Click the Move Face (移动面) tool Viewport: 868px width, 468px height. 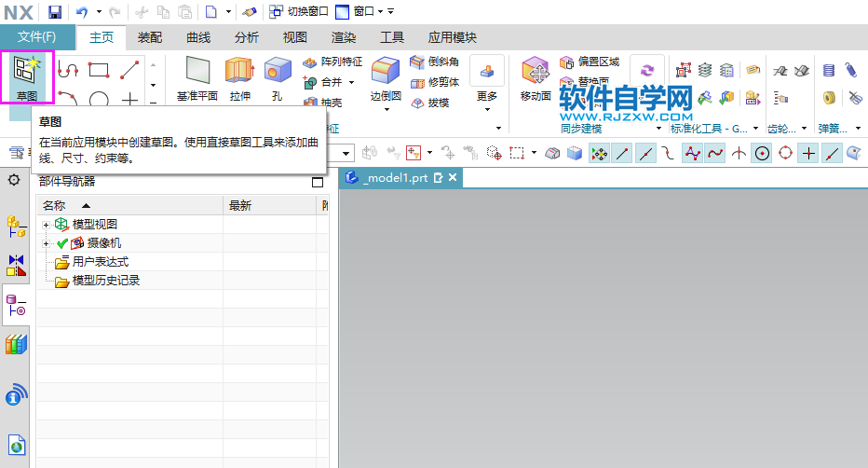coord(536,79)
